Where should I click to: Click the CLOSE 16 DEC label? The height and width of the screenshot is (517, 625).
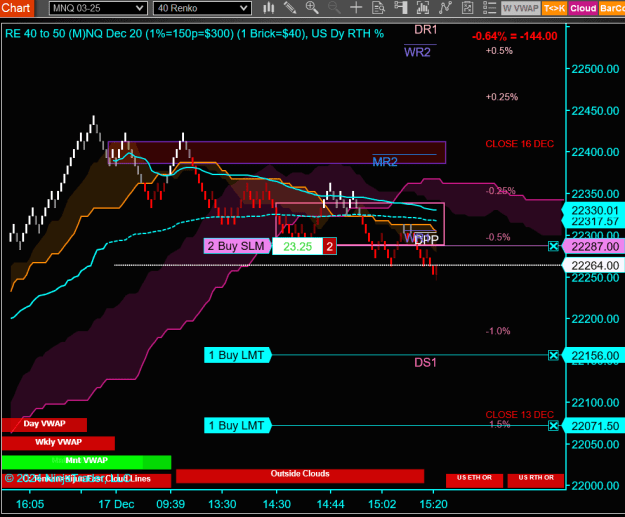[x=519, y=144]
